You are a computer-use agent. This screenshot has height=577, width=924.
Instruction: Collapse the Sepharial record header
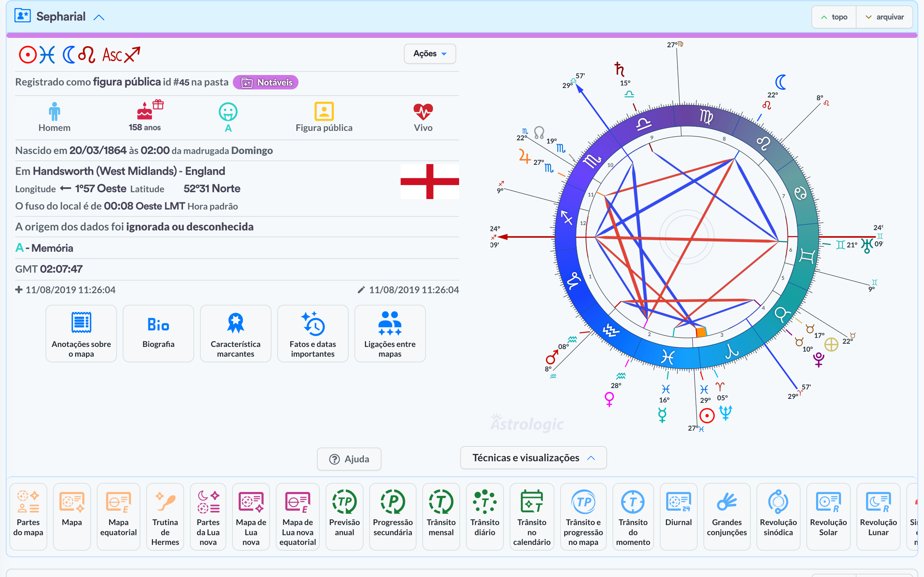tap(99, 17)
